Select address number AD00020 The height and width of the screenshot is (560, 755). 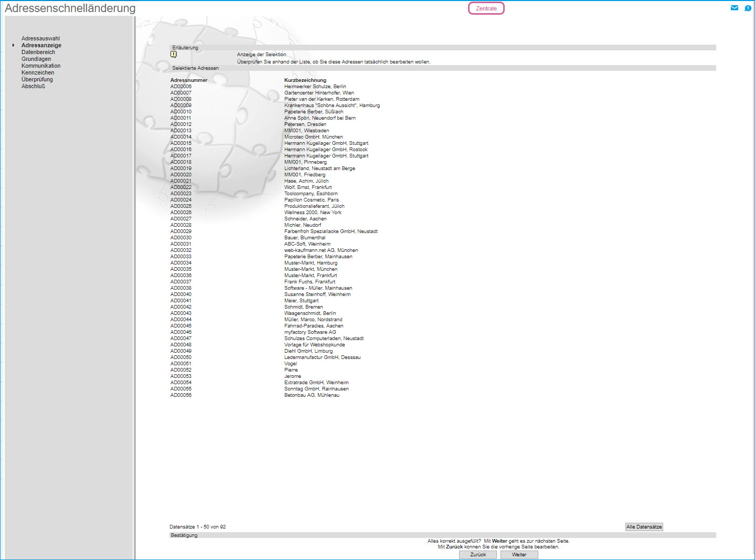pos(181,175)
